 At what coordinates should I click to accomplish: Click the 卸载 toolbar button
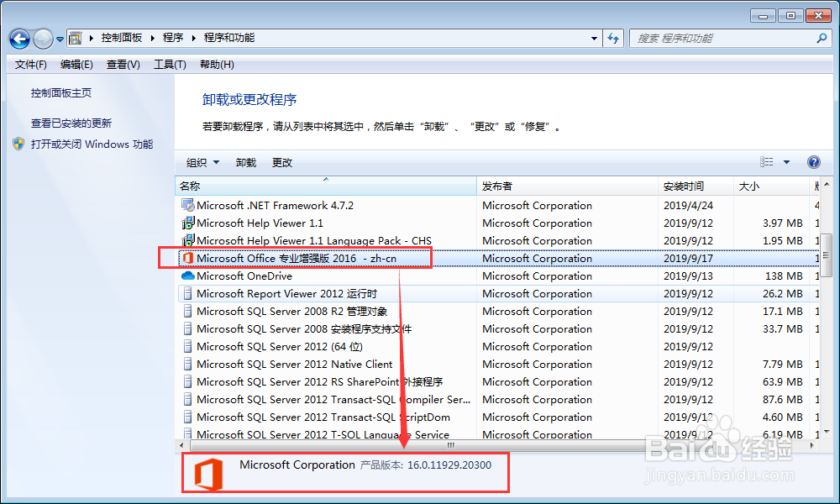coord(246,162)
